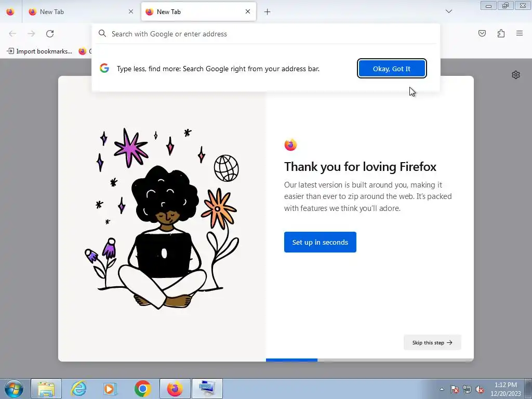532x399 pixels.
Task: Click the show desktop strip after the clock
Action: click(528, 389)
